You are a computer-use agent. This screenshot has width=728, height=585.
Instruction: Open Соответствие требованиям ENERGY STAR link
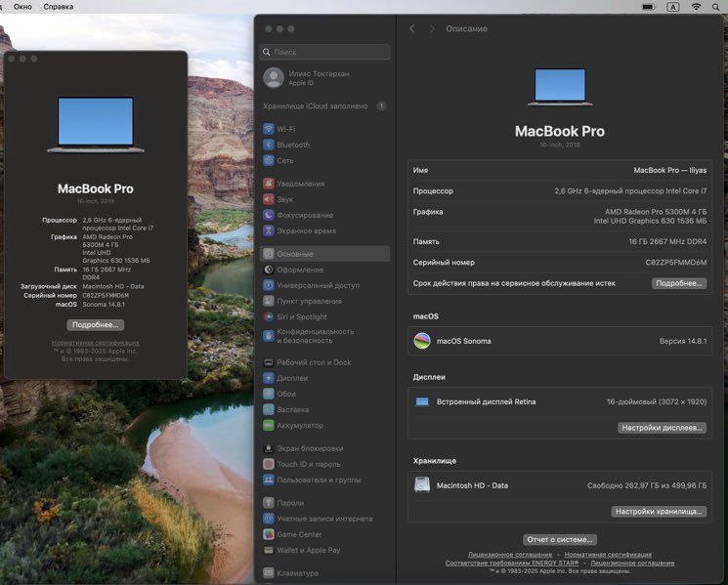coord(512,563)
